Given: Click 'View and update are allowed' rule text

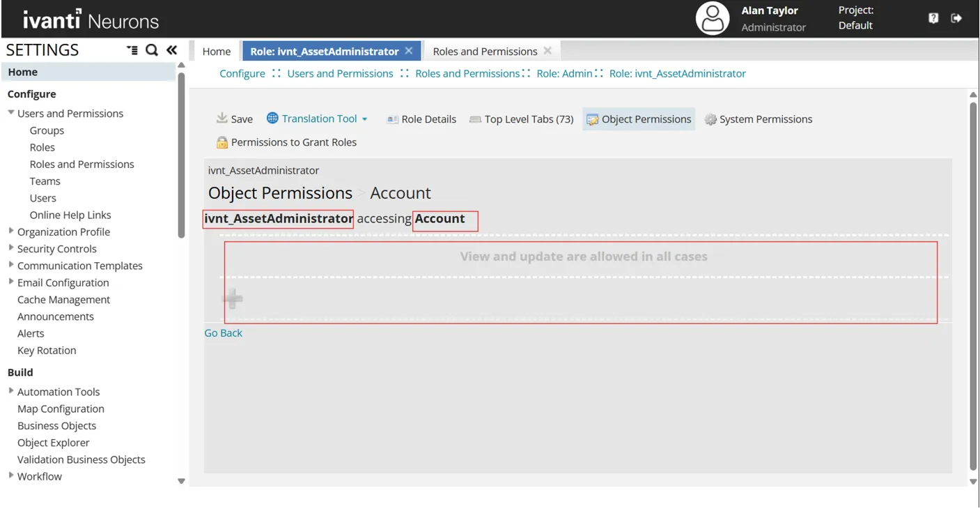Looking at the screenshot, I should (584, 257).
